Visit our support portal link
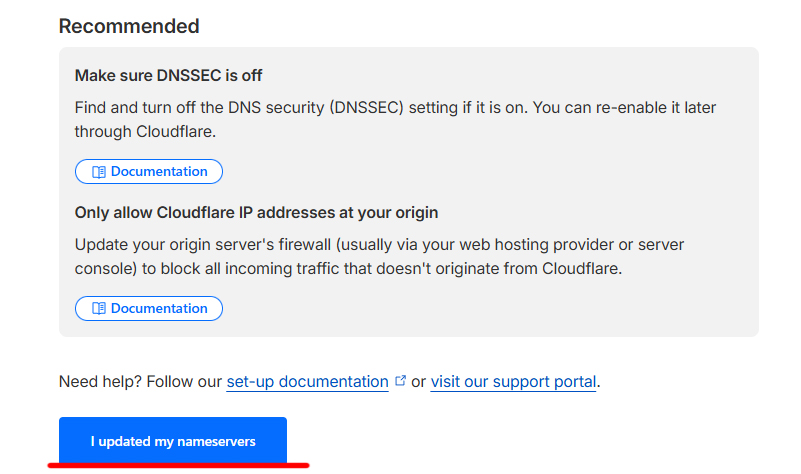This screenshot has height=474, width=801. [513, 382]
